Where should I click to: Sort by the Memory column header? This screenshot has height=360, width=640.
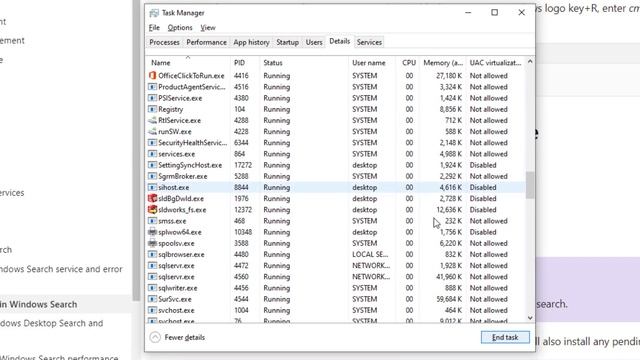coord(443,63)
